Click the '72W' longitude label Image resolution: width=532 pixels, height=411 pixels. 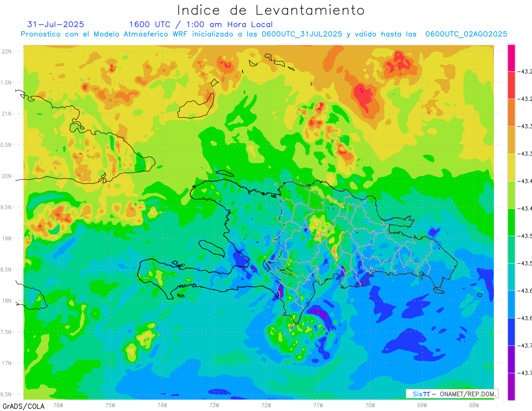coord(266,405)
